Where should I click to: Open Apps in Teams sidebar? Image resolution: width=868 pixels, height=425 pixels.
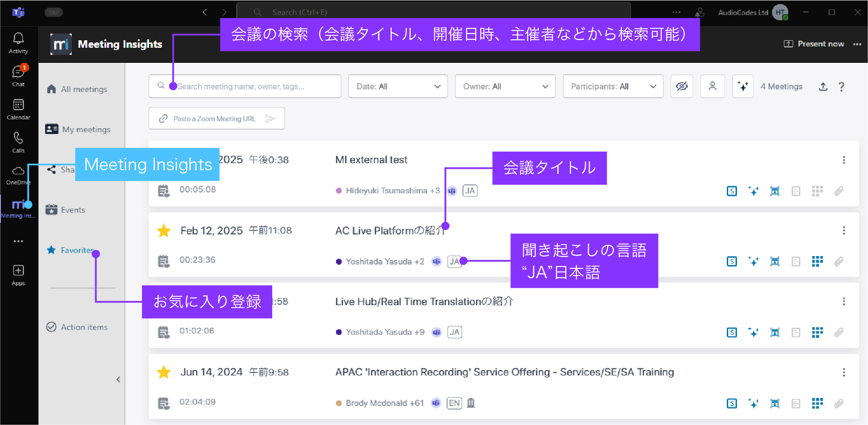coord(18,275)
